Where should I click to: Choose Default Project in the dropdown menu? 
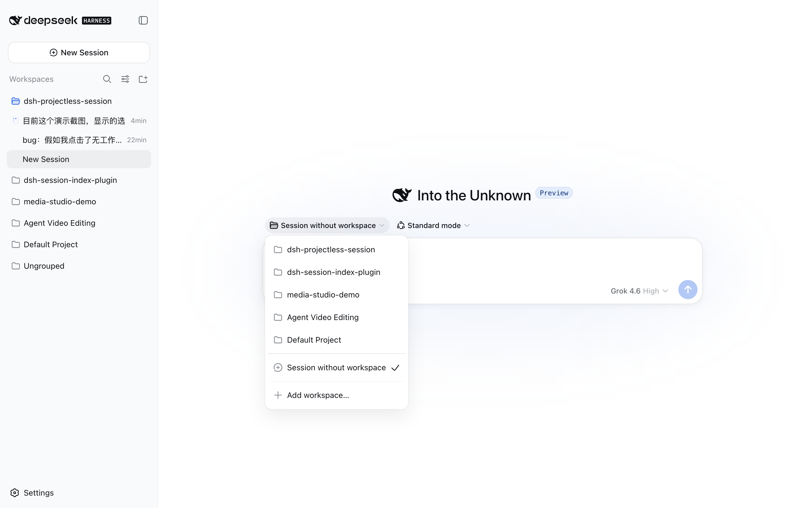(x=337, y=340)
